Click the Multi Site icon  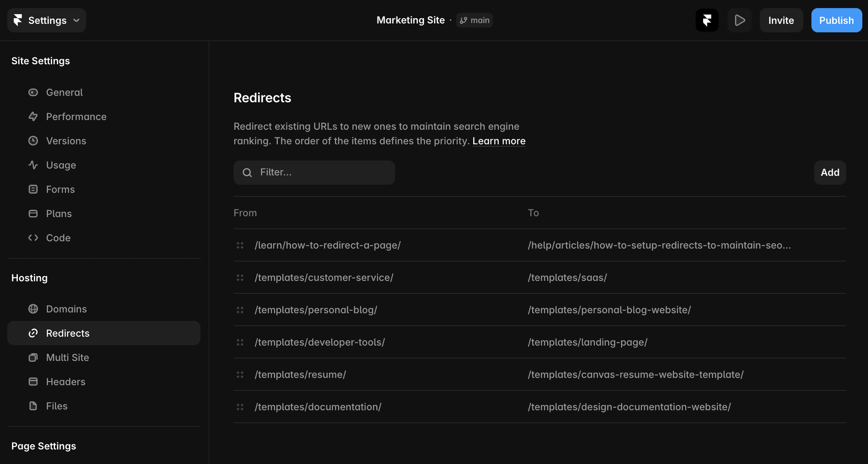coord(33,358)
